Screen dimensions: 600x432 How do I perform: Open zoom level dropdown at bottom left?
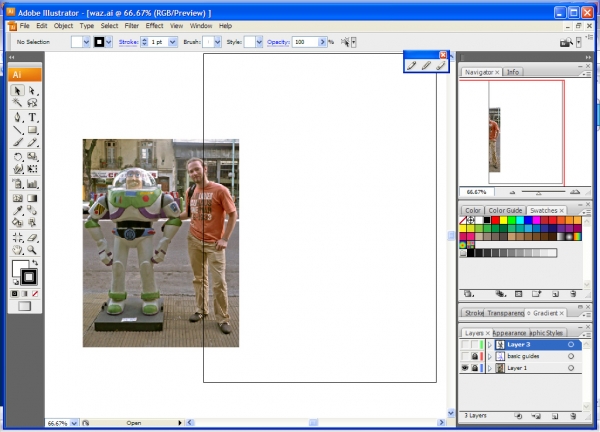74,423
